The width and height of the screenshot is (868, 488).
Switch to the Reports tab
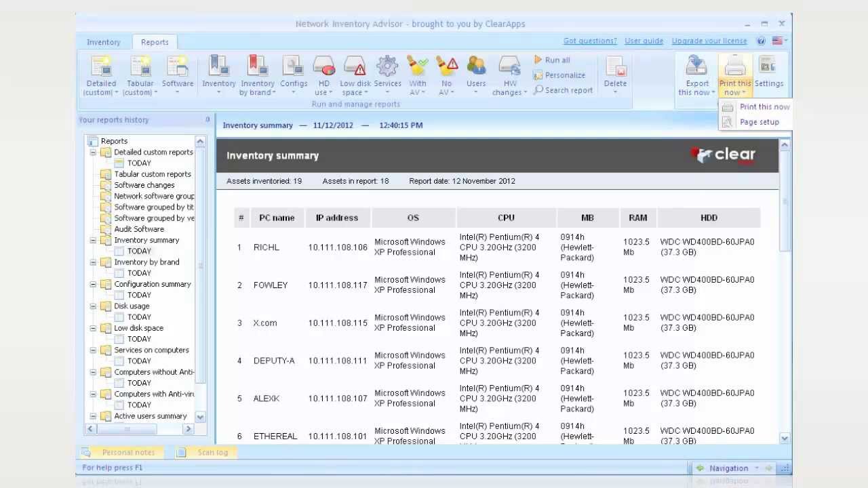[155, 42]
